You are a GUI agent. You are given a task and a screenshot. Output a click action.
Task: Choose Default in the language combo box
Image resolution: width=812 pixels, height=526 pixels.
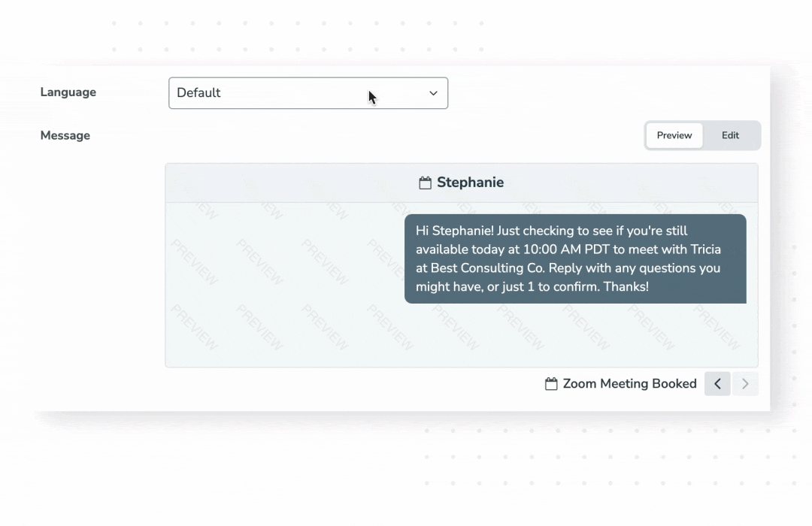[308, 92]
